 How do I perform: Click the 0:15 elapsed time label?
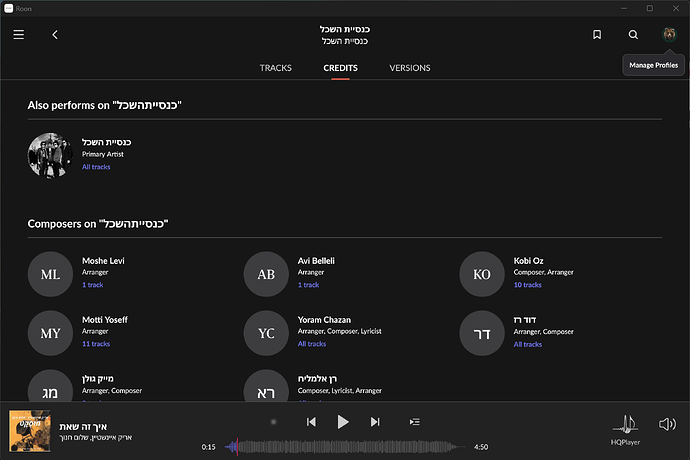[x=209, y=447]
